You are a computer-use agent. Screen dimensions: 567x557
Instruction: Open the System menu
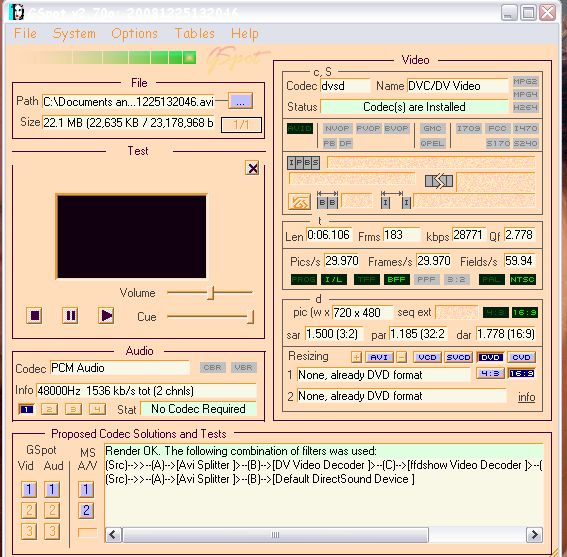point(74,34)
